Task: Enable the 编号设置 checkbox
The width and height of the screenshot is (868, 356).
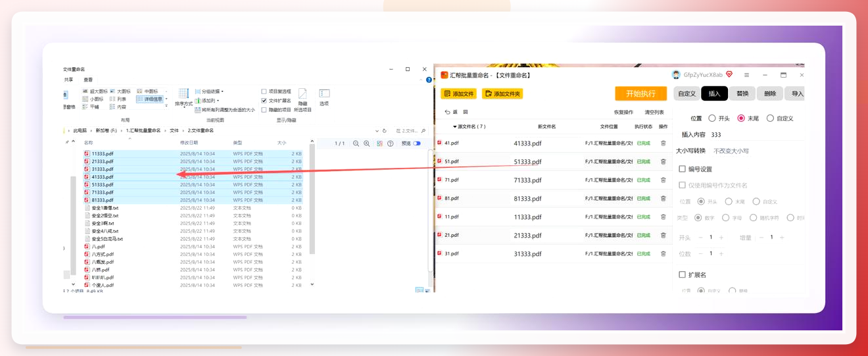Action: pos(683,169)
